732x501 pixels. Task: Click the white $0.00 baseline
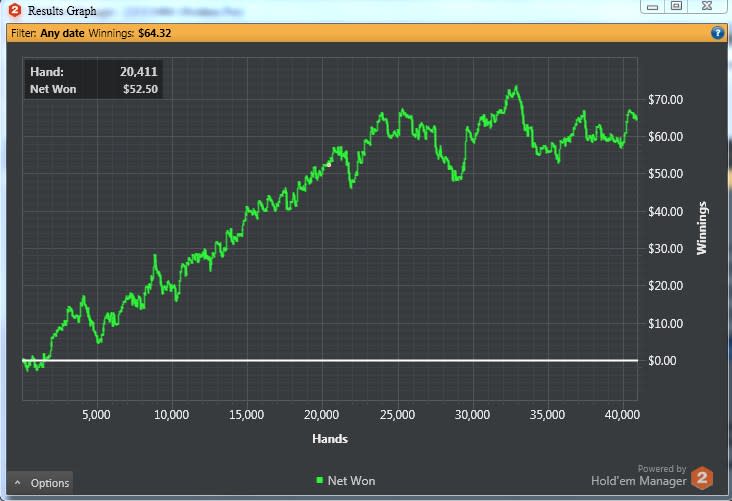[x=330, y=360]
